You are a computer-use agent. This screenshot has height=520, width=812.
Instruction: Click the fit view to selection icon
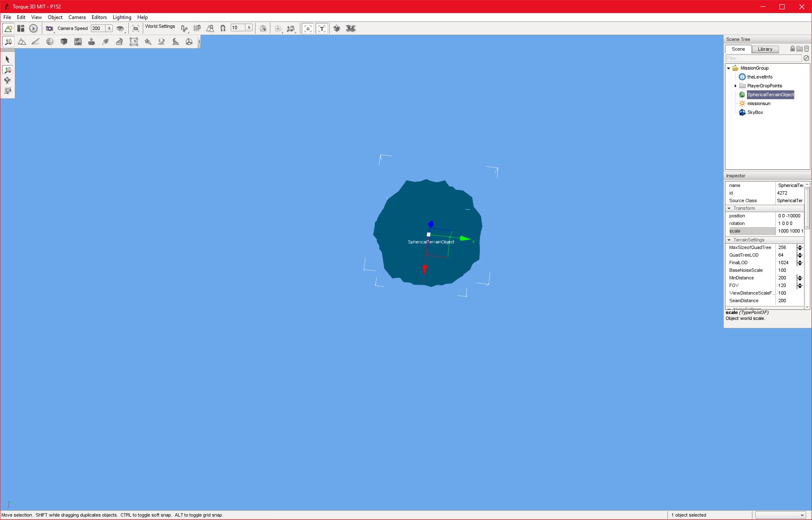pos(136,28)
